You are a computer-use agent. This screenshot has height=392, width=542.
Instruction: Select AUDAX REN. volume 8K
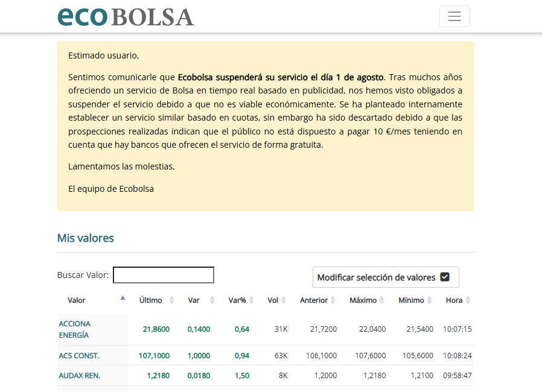(x=283, y=376)
